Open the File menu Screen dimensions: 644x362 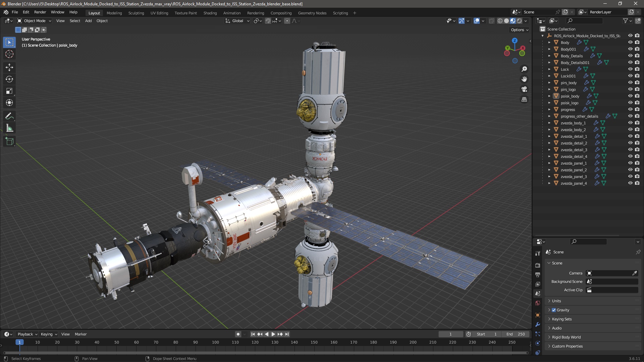pyautogui.click(x=15, y=12)
